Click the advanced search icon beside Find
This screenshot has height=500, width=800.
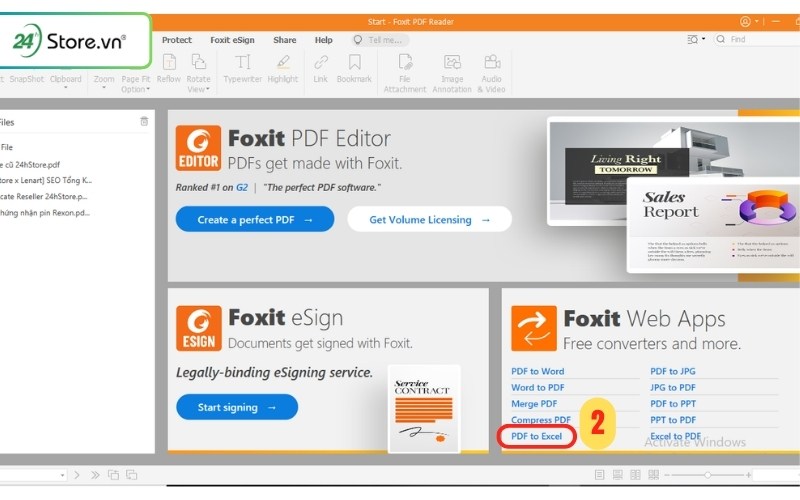[x=692, y=39]
